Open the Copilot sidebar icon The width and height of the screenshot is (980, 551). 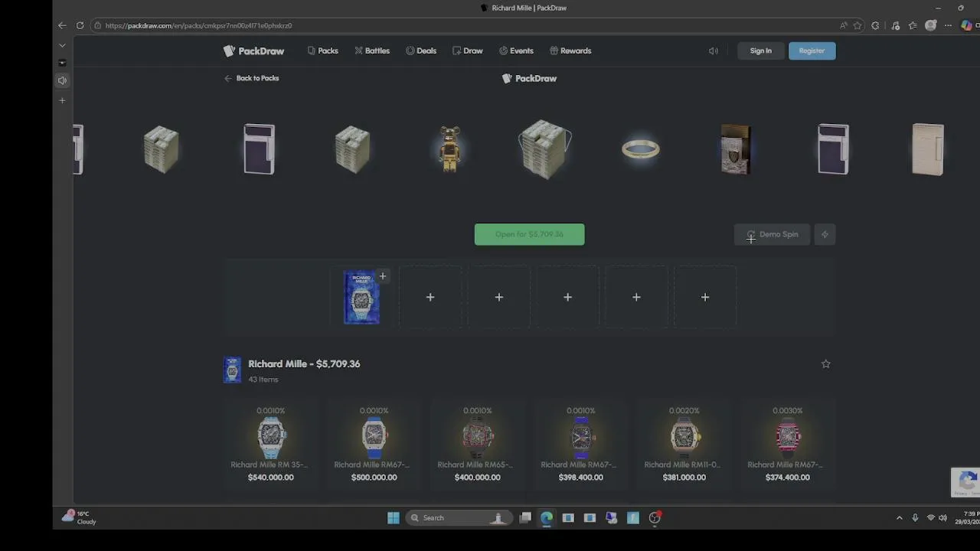pos(967,25)
